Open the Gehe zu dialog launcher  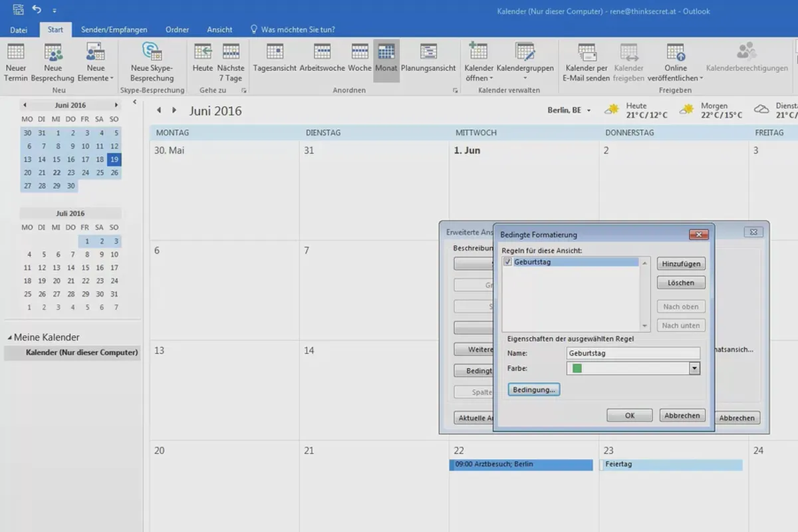click(244, 90)
